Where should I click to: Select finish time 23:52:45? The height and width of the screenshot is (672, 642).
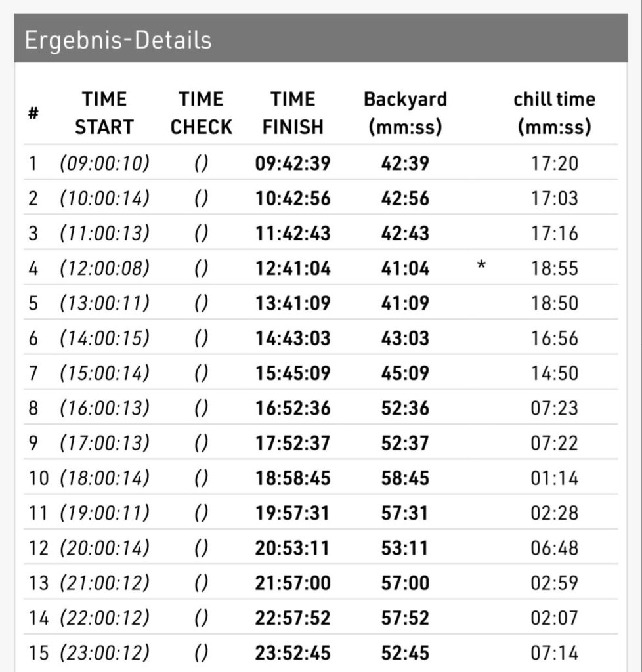click(x=293, y=653)
